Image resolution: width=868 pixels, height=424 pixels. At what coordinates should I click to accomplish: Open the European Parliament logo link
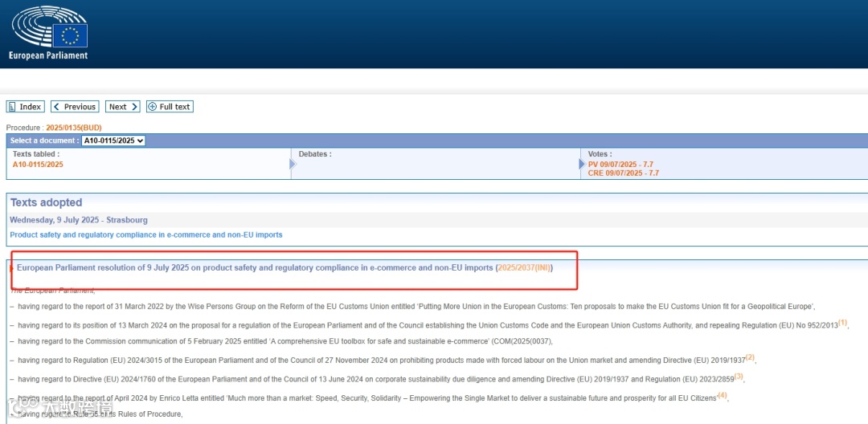click(x=49, y=33)
